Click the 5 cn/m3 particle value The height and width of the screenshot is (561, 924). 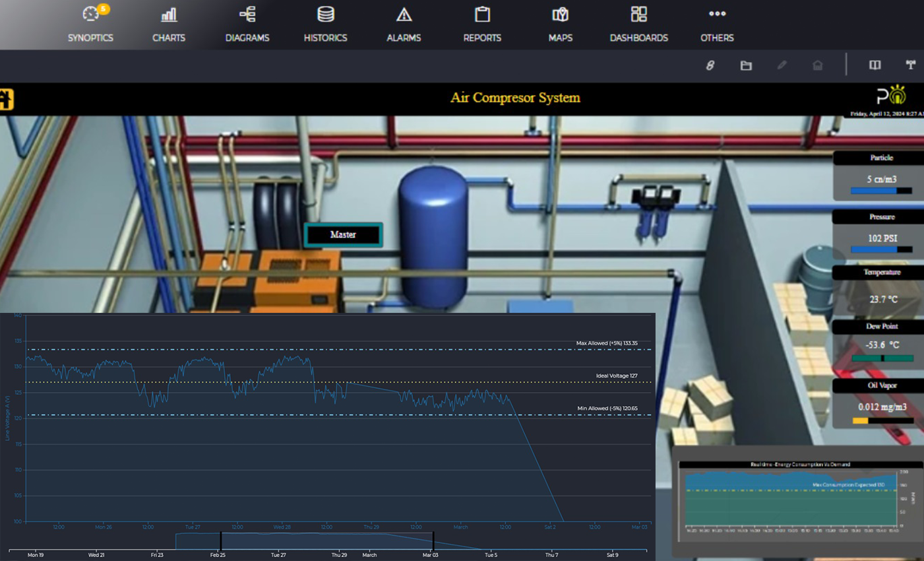[881, 179]
